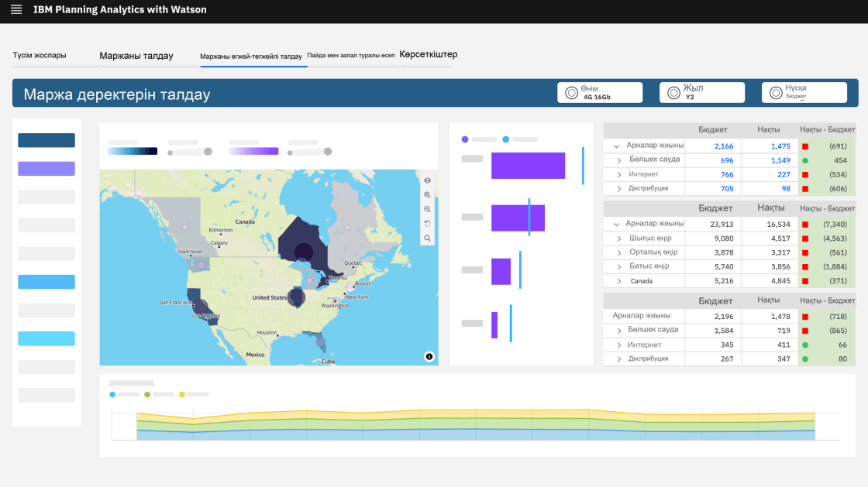Click the Жыл selector circle icon
Image resolution: width=868 pixels, height=487 pixels.
click(x=673, y=93)
